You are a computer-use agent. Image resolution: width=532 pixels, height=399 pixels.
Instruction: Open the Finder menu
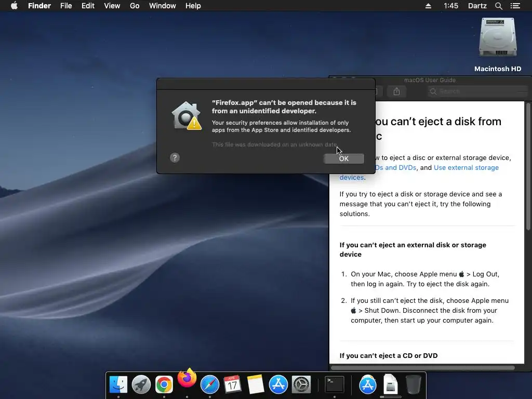[x=39, y=6]
